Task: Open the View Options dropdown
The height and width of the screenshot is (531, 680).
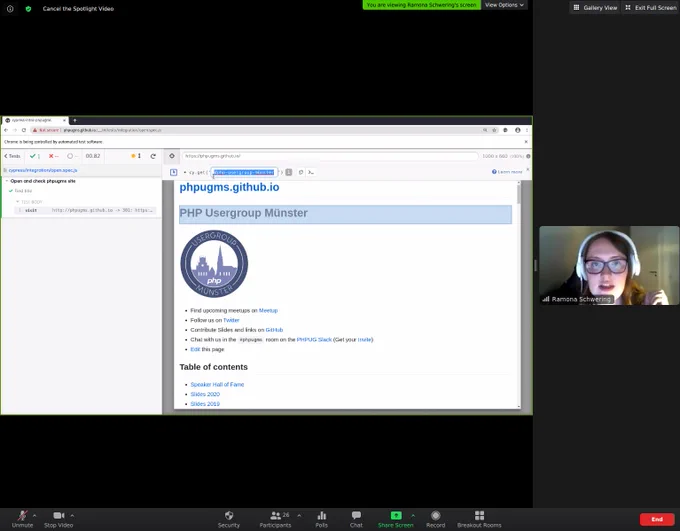Action: coord(504,5)
